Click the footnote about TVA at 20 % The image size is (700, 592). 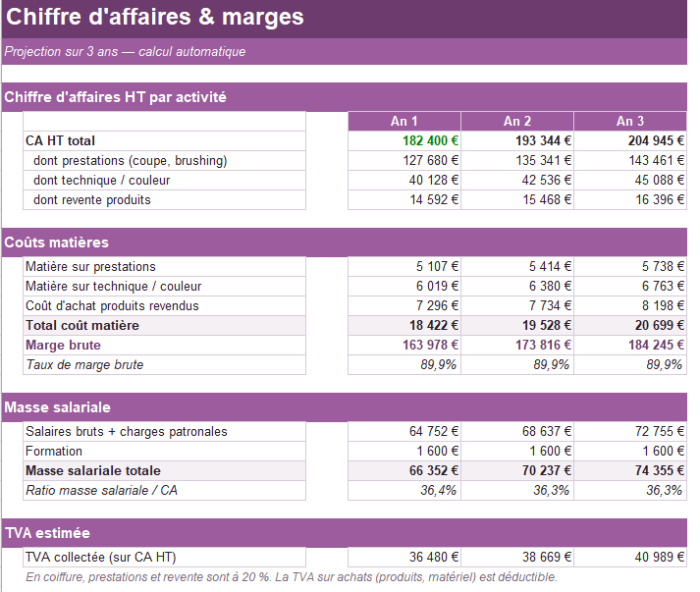[292, 577]
